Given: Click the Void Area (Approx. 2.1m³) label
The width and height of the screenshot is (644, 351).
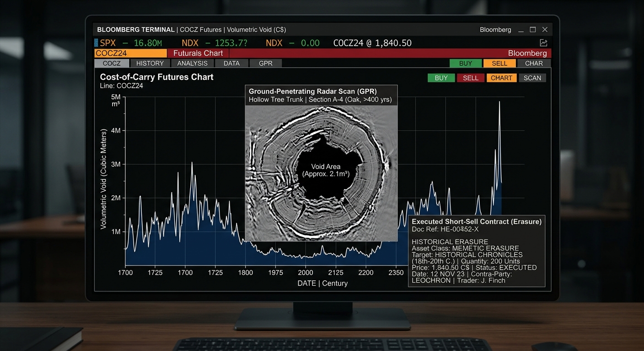Looking at the screenshot, I should pos(326,170).
